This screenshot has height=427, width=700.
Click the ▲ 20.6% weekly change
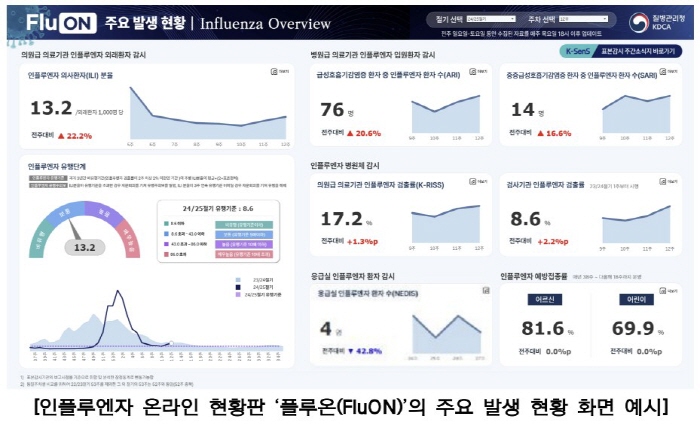(x=364, y=133)
